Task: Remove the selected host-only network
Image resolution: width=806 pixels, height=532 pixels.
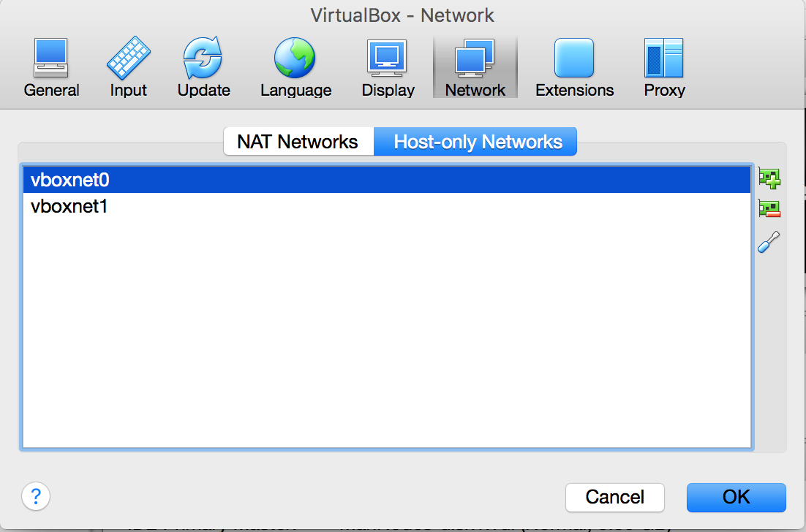Action: (x=769, y=208)
